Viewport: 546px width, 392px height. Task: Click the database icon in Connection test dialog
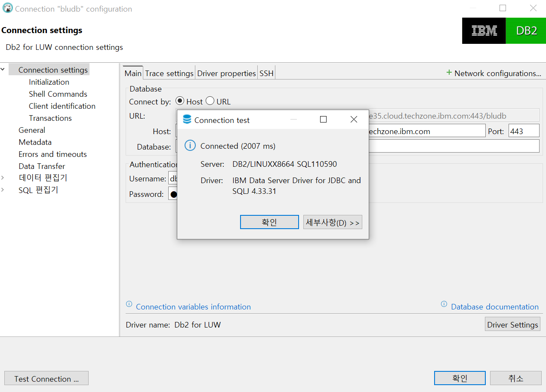click(x=187, y=119)
